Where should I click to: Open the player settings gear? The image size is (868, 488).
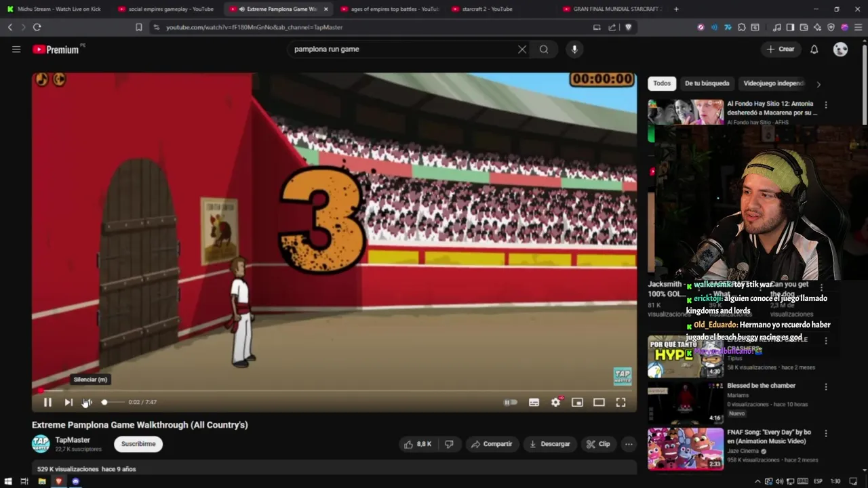coord(555,402)
